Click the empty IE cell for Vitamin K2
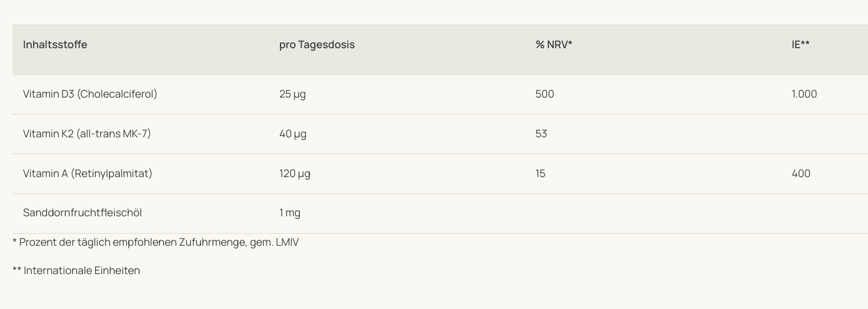This screenshot has width=868, height=309. tap(804, 134)
